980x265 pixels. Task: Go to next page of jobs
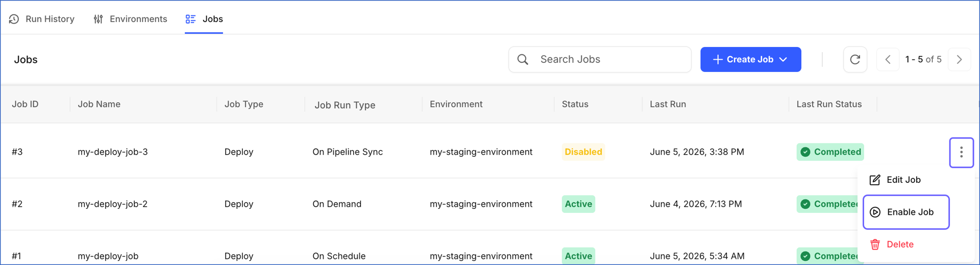coord(959,59)
